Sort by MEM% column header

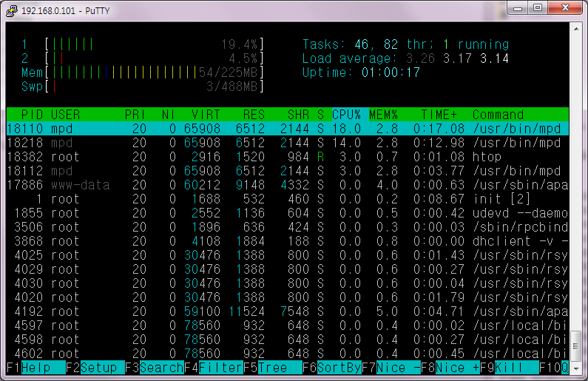(x=383, y=115)
